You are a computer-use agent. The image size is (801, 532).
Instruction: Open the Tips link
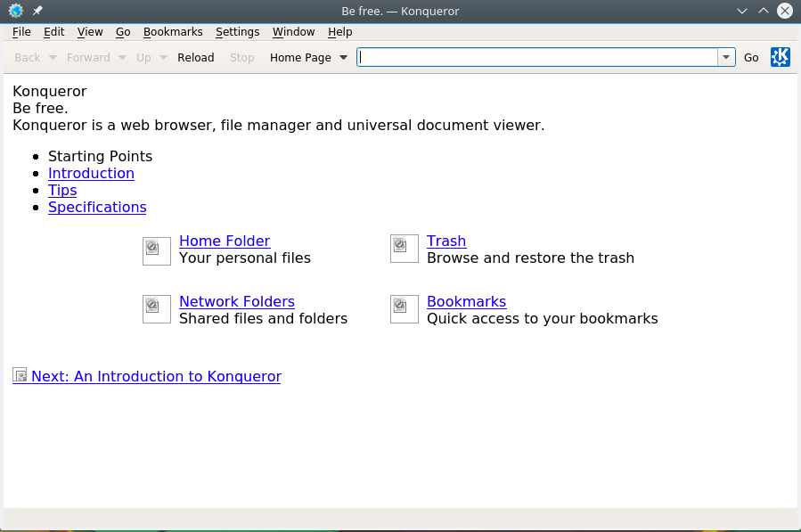[x=62, y=190]
